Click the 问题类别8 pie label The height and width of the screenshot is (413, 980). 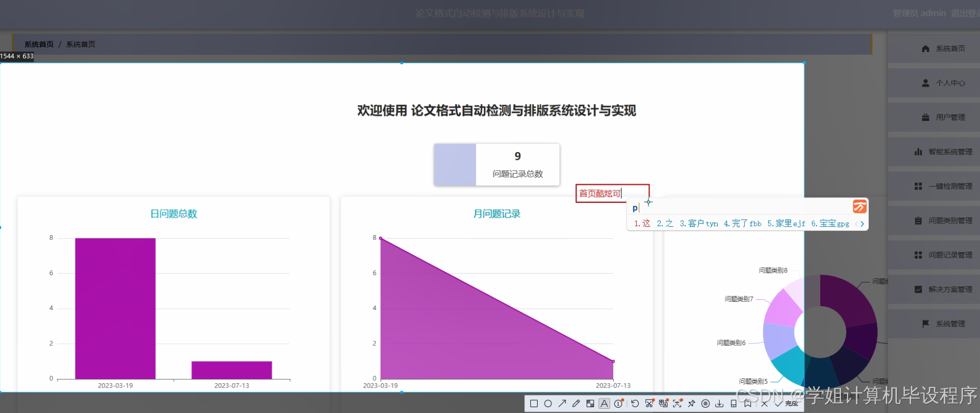(x=773, y=270)
